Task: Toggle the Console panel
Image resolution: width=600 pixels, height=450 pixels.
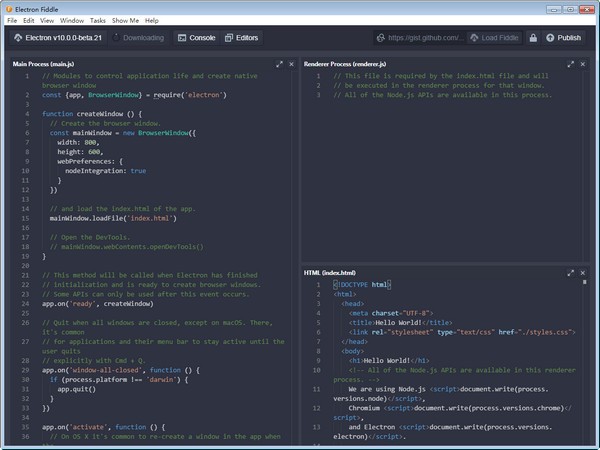Action: tap(196, 38)
